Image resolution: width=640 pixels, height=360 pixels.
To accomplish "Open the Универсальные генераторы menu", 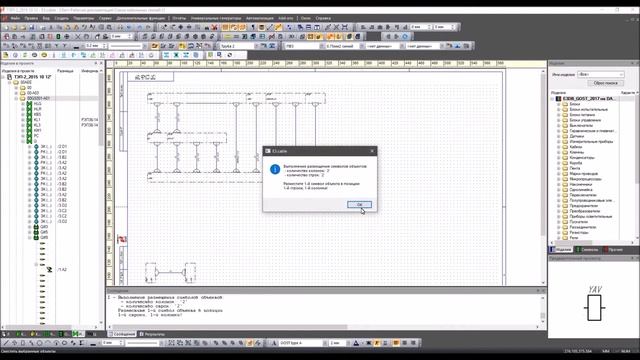I will [216, 18].
